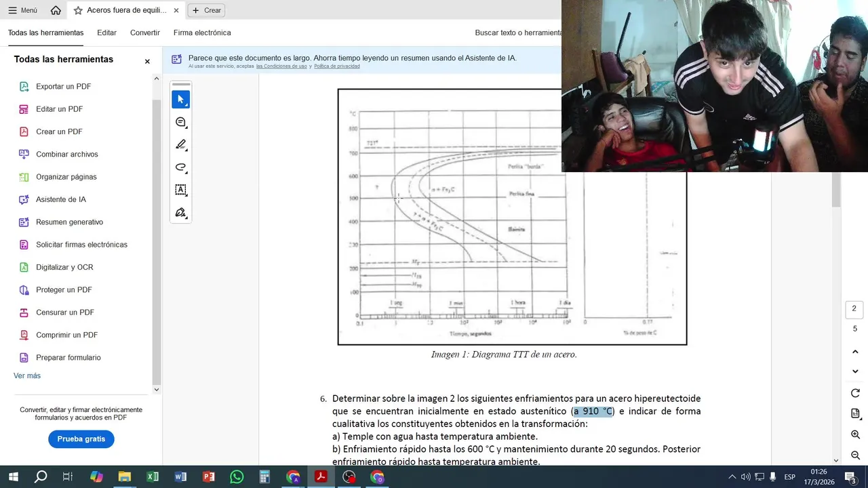
Task: Open Crear un PDF tool
Action: tap(59, 131)
